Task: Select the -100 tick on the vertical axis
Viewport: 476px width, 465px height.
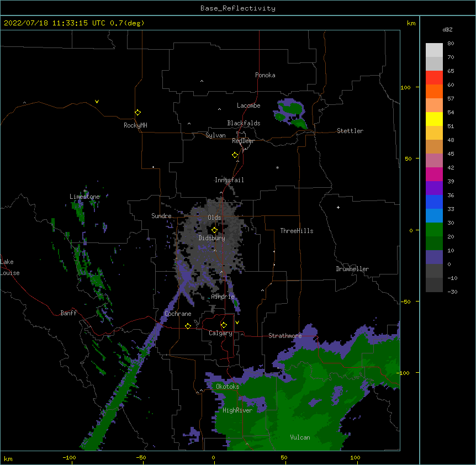Action: (x=404, y=373)
